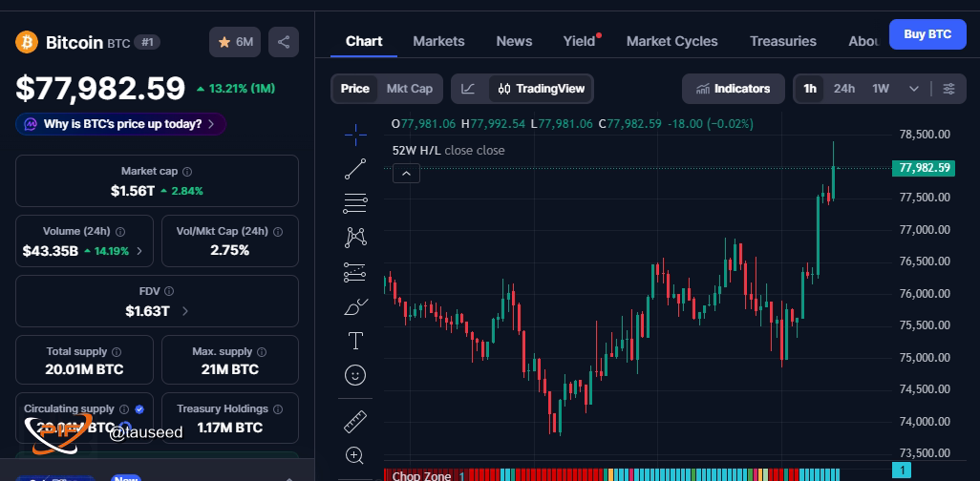Open the forecasting and measurement tools
Screen dimensions: 980x481
pos(355,272)
